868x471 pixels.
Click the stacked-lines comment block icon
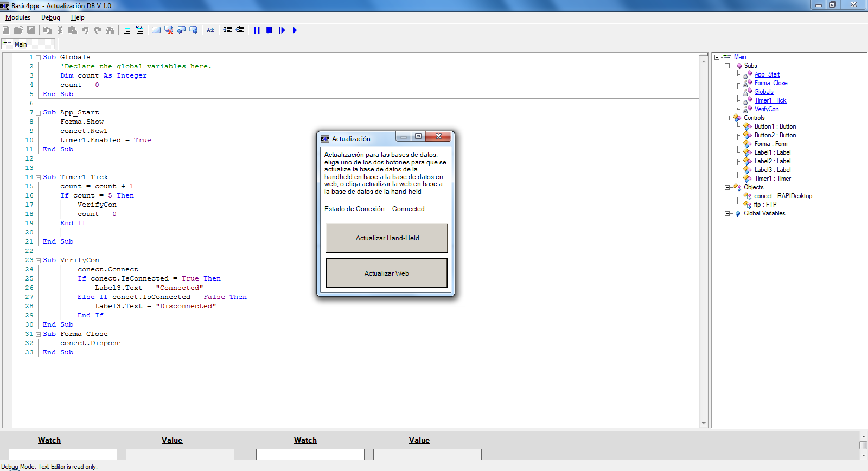click(127, 30)
